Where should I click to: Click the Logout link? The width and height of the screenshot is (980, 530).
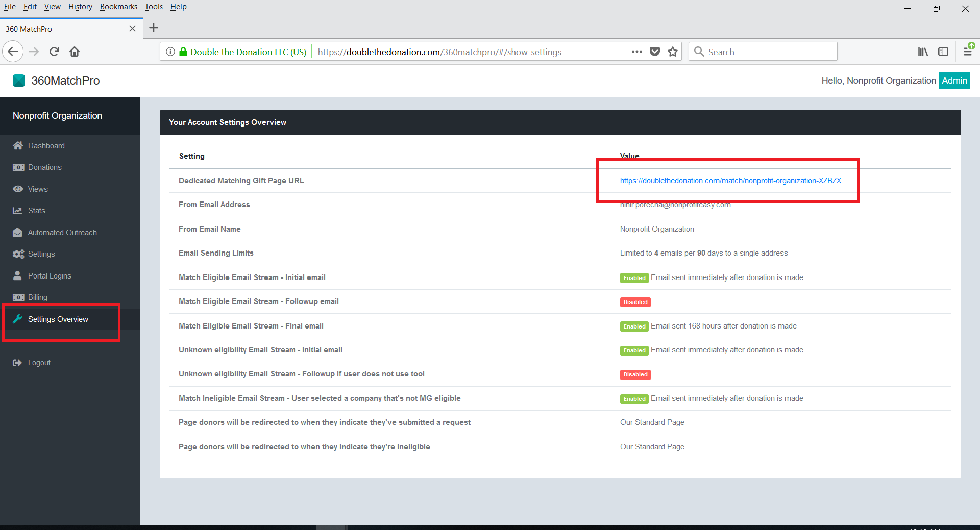pos(39,363)
